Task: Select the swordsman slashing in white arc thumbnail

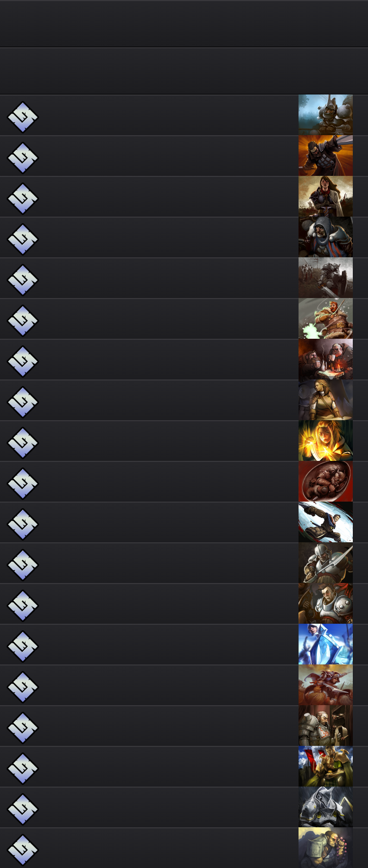Action: (326, 522)
